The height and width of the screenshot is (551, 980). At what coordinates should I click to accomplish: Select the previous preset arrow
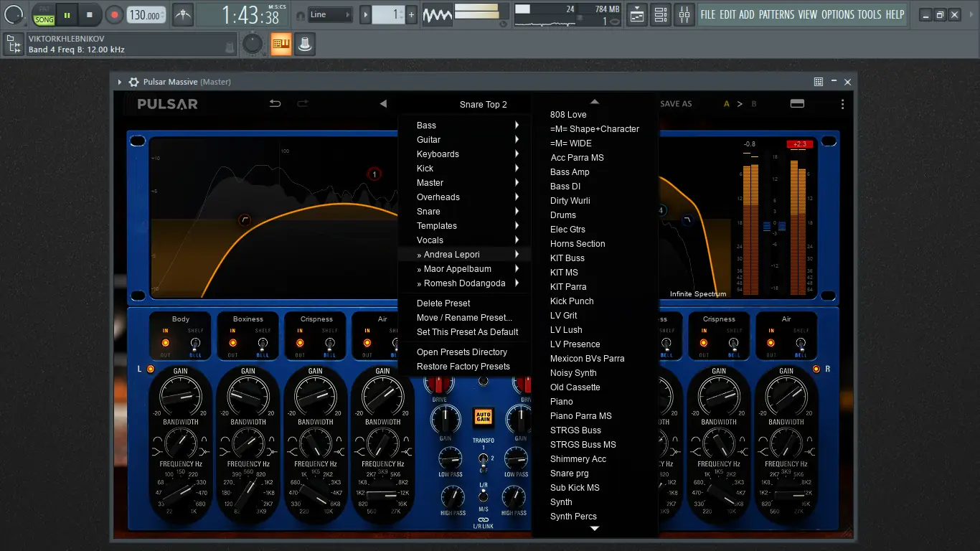point(383,104)
